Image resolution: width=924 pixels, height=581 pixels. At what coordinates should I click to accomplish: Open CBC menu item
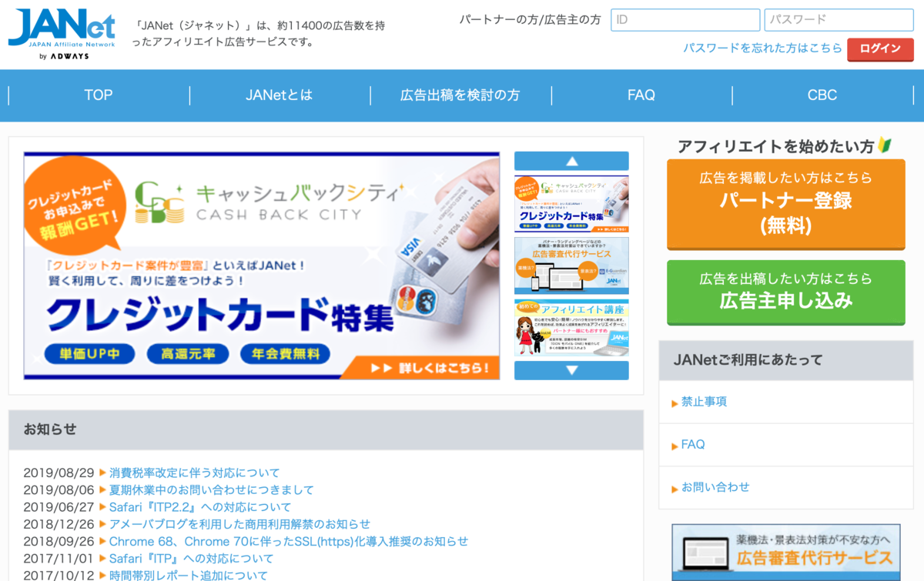coord(822,95)
